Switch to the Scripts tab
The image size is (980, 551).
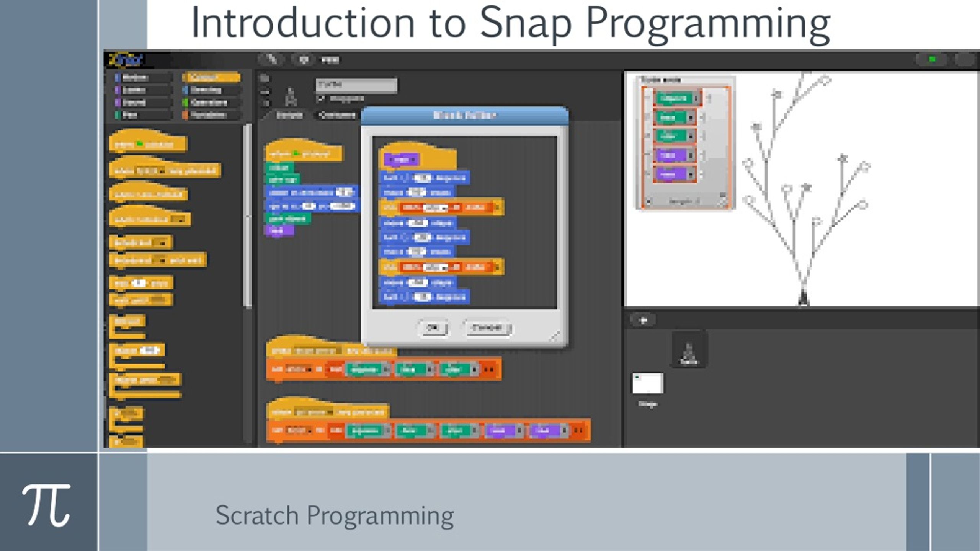point(290,115)
